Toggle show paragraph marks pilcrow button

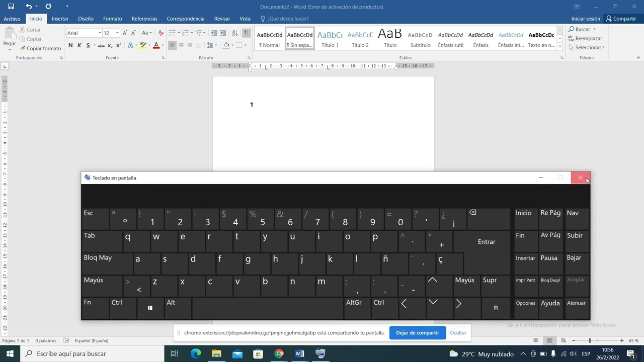click(x=246, y=33)
